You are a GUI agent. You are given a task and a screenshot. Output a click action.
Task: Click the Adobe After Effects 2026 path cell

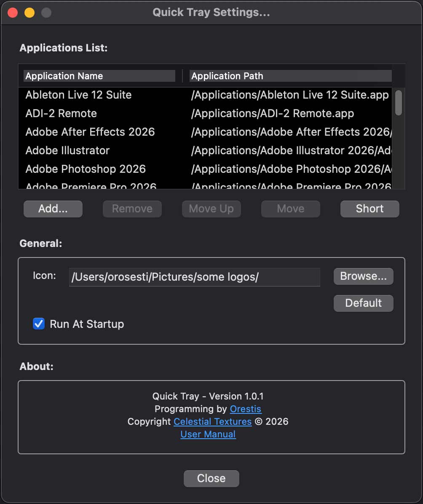point(291,132)
